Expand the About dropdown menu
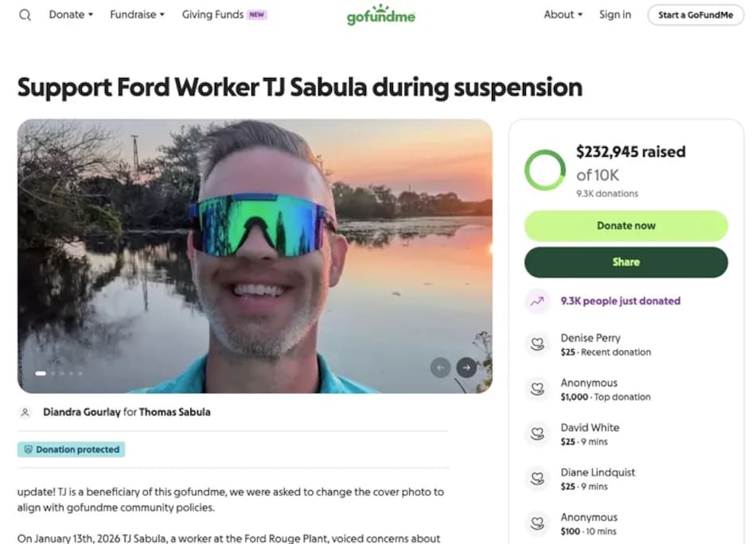Screen dimensions: 756x544 click(x=563, y=15)
